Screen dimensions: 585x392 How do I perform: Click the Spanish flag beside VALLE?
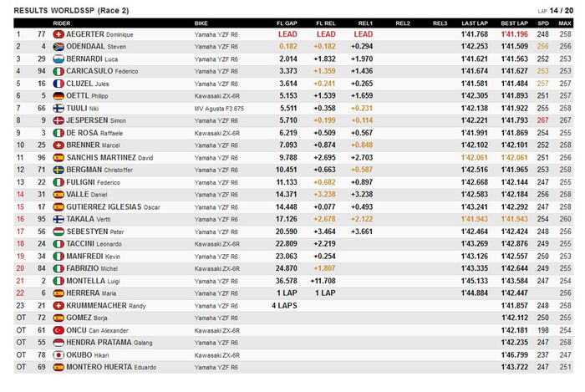pyautogui.click(x=58, y=194)
